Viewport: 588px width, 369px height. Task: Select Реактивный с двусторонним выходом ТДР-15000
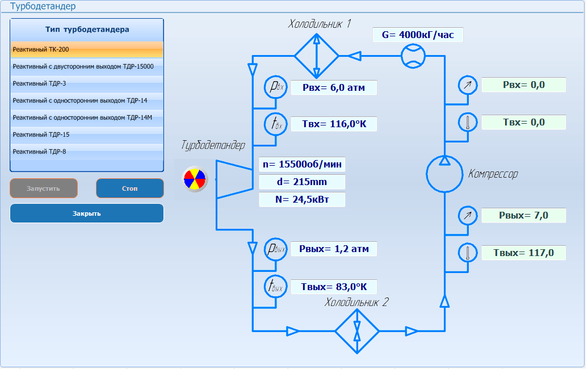pyautogui.click(x=87, y=66)
